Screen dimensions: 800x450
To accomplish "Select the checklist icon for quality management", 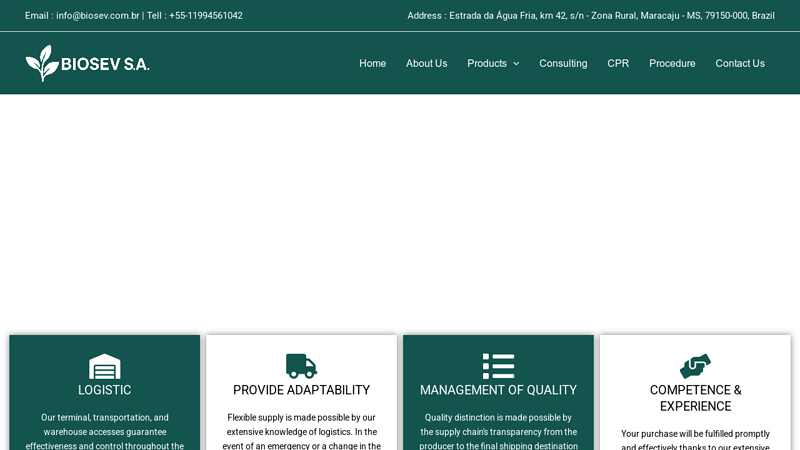I will tap(498, 366).
